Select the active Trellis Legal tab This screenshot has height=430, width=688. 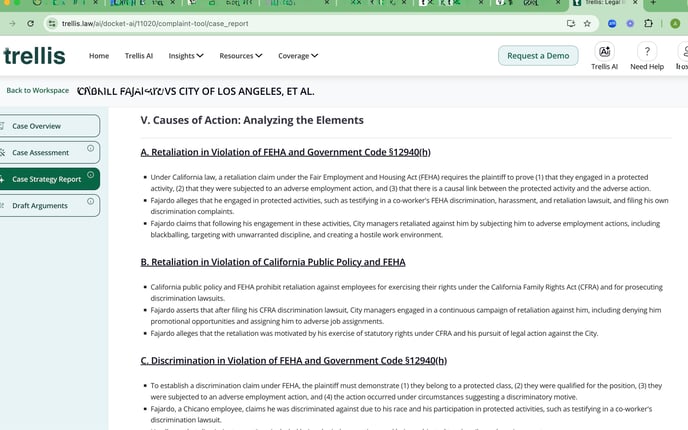[606, 4]
